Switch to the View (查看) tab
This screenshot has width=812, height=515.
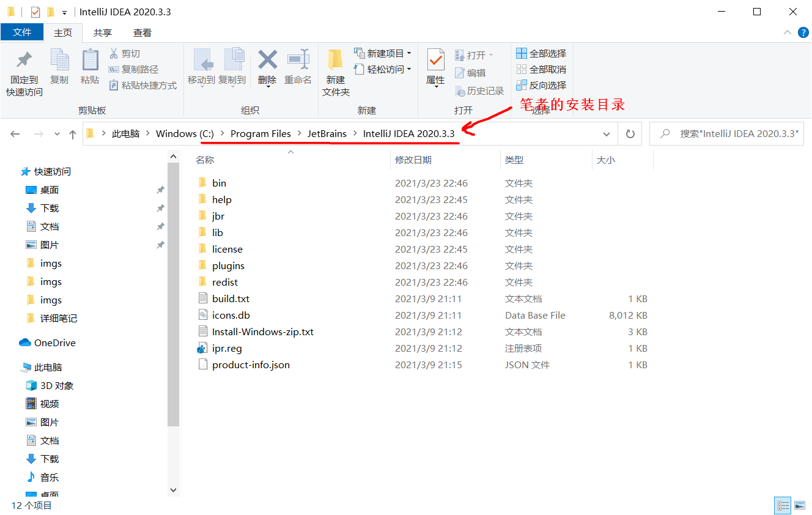142,32
